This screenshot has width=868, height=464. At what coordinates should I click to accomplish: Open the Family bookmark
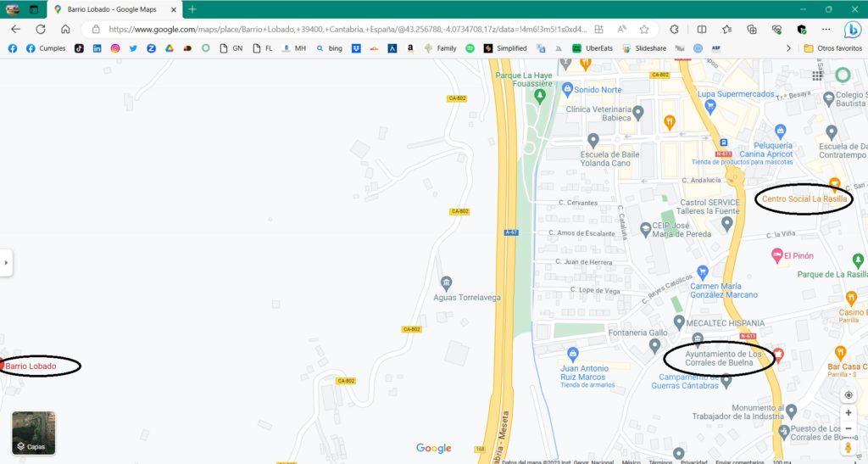click(x=440, y=48)
